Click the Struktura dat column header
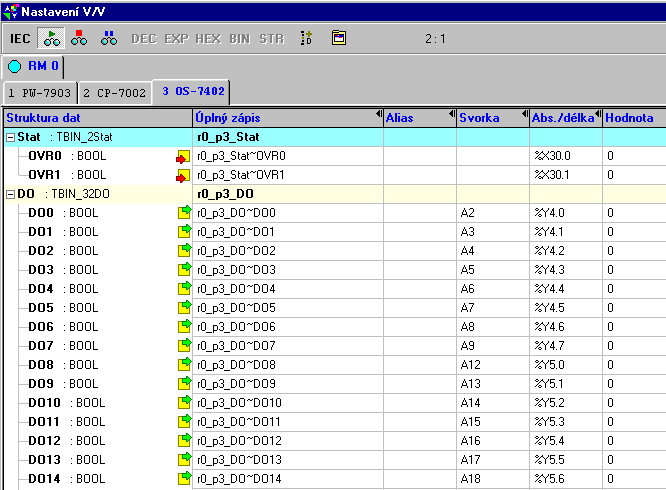The width and height of the screenshot is (666, 490). (x=98, y=118)
